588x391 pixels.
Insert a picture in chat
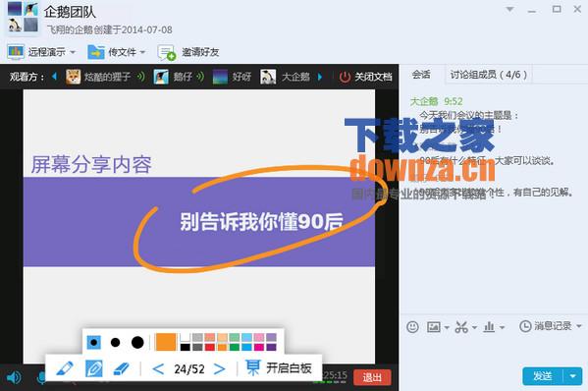434,327
